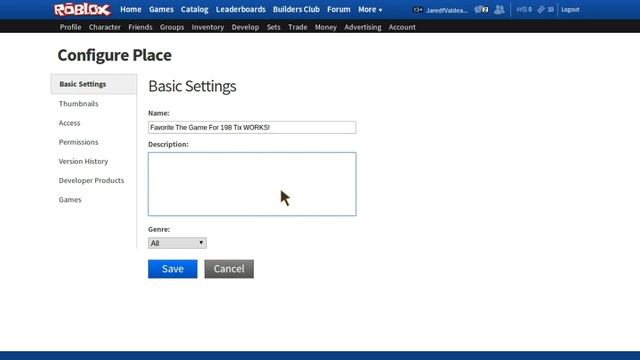Click the ROBLOX logo
This screenshot has width=640, height=360.
(82, 9)
